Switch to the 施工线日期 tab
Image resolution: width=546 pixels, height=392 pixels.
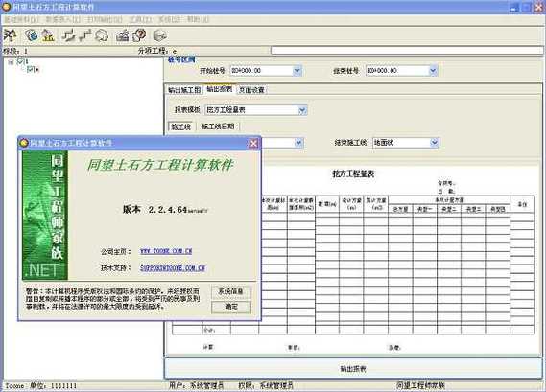[x=219, y=127]
